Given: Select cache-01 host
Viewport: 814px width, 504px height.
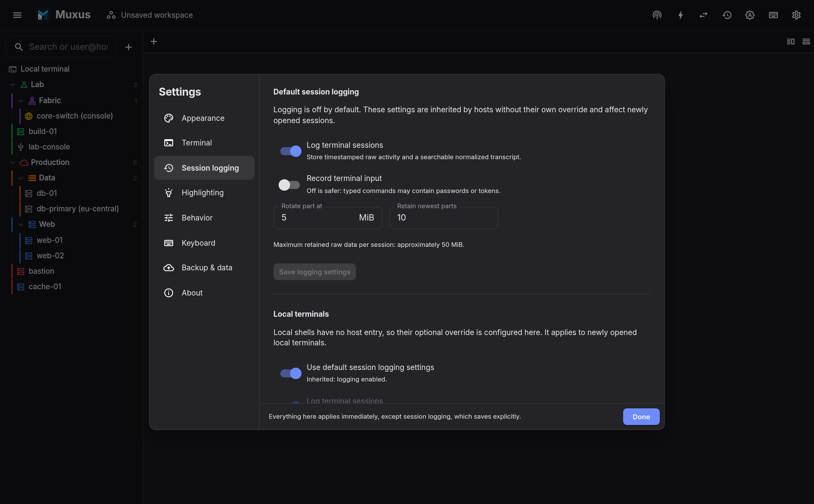Looking at the screenshot, I should click(71, 287).
